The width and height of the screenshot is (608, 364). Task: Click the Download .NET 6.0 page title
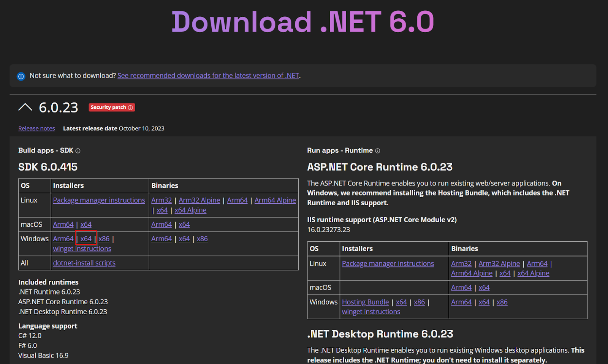(x=303, y=22)
